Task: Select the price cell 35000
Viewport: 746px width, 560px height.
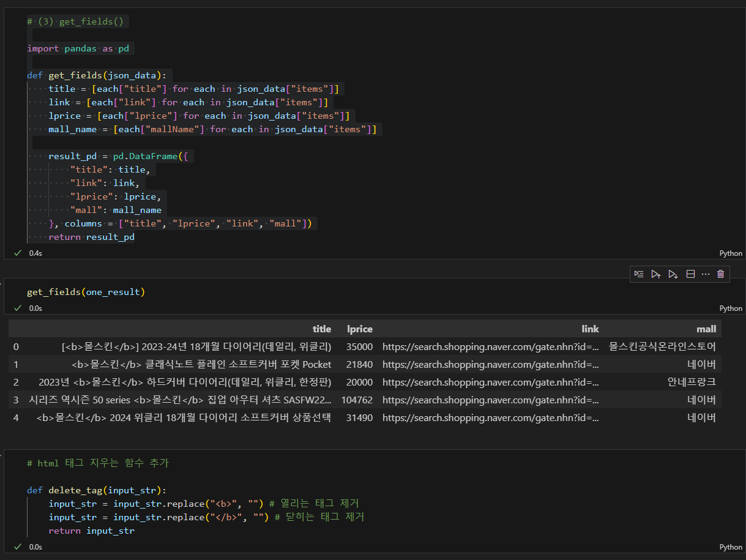Action: coord(359,346)
